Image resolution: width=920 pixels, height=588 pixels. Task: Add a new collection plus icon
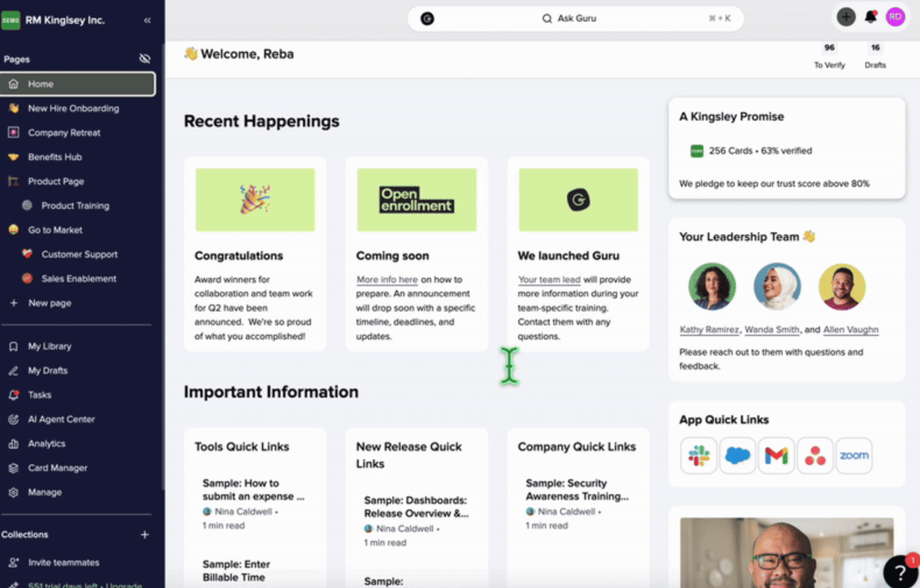[x=145, y=535]
